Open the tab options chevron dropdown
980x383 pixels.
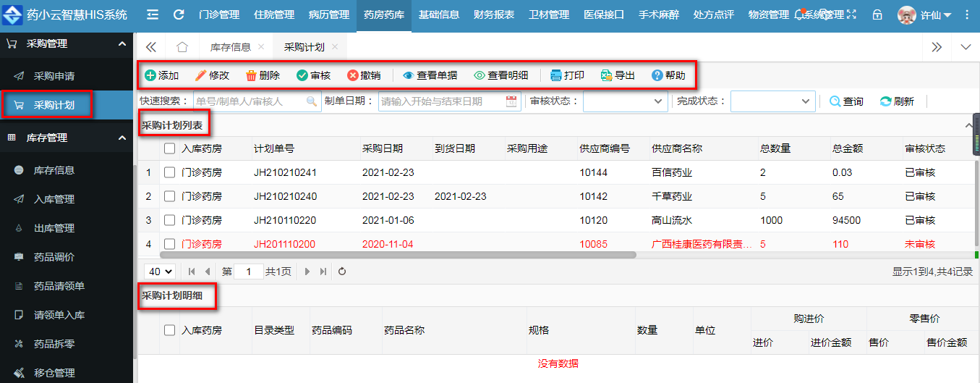pos(966,47)
